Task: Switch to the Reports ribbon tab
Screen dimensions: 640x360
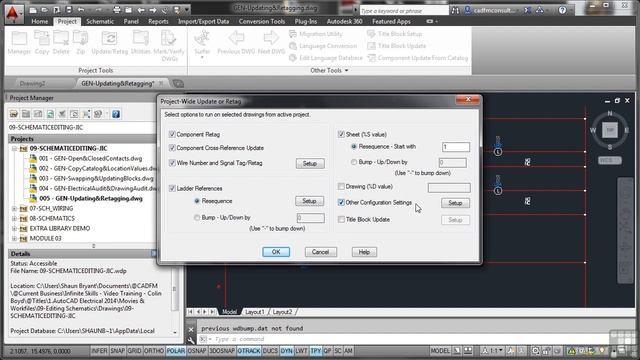Action: [x=158, y=22]
